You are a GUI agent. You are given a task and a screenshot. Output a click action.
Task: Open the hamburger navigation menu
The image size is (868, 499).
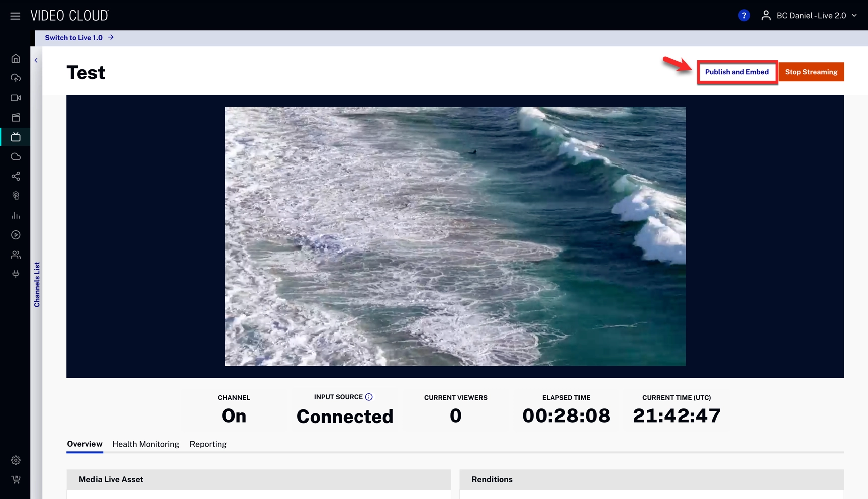tap(15, 16)
